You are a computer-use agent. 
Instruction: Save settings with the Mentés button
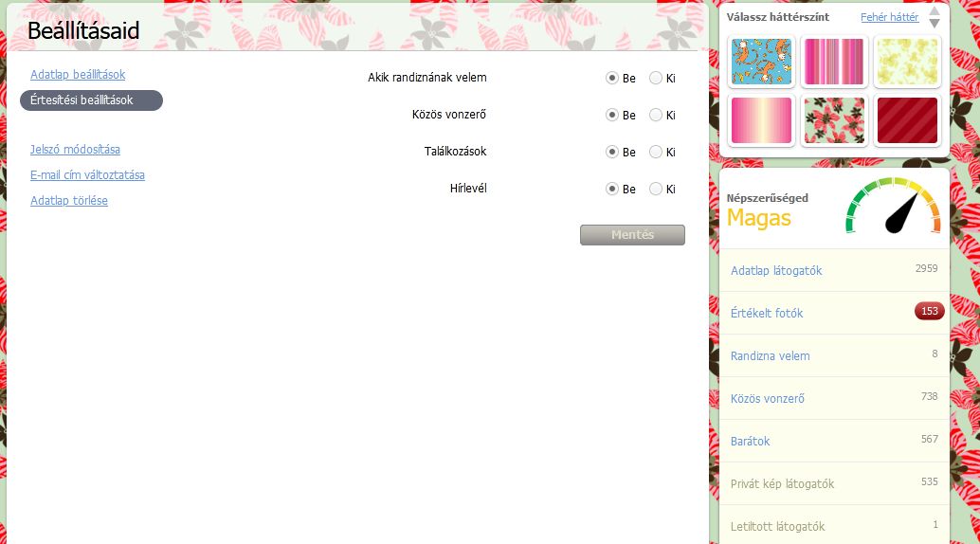tap(632, 235)
